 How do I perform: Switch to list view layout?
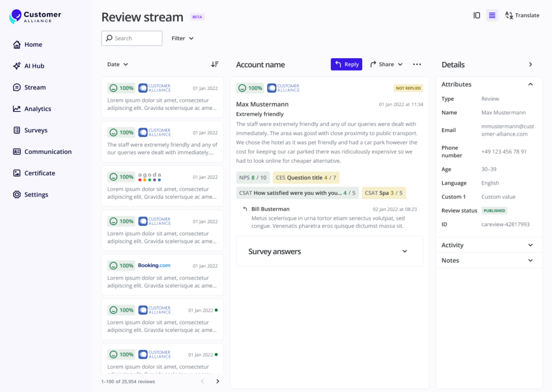pos(492,16)
